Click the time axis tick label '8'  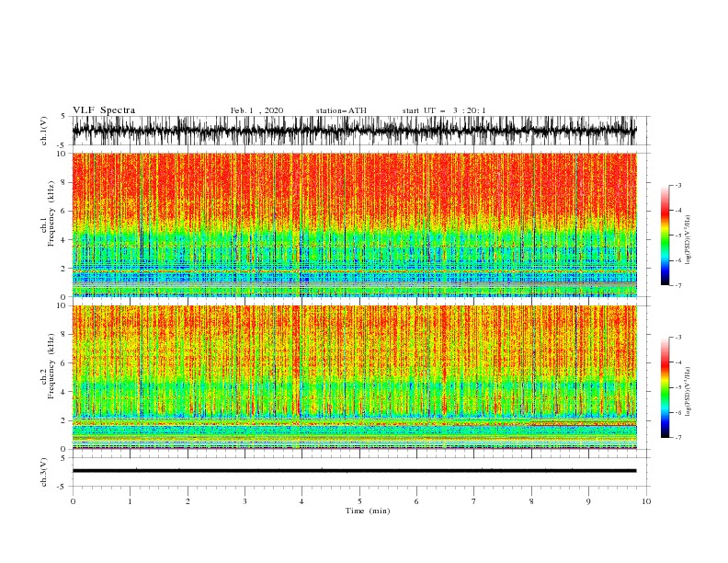531,501
